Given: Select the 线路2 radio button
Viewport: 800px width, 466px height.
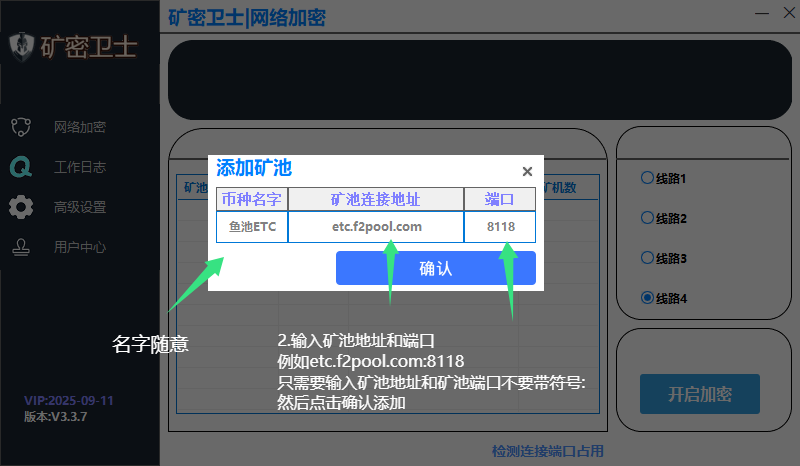Looking at the screenshot, I should [647, 218].
